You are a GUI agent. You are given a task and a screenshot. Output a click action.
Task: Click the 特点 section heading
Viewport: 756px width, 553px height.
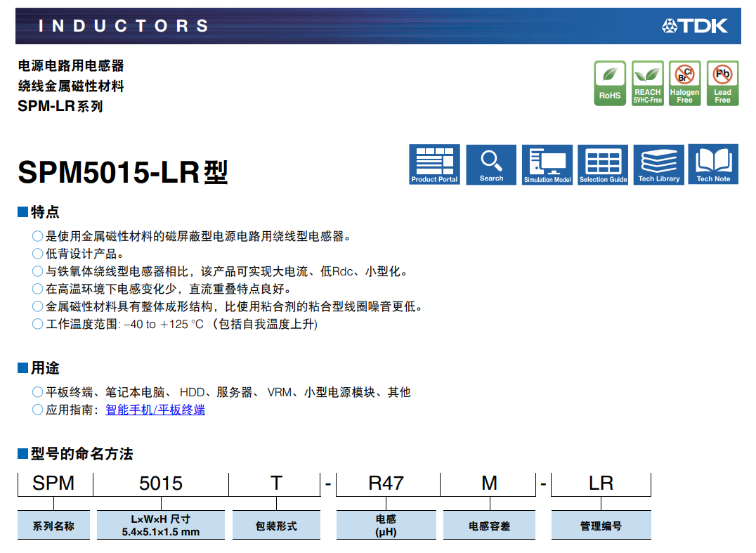[x=45, y=212]
